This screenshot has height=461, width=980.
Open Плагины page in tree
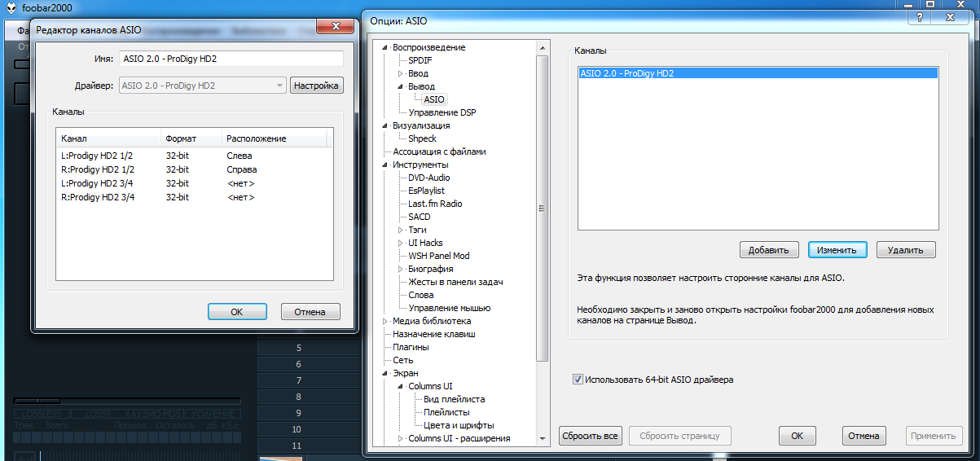(411, 347)
